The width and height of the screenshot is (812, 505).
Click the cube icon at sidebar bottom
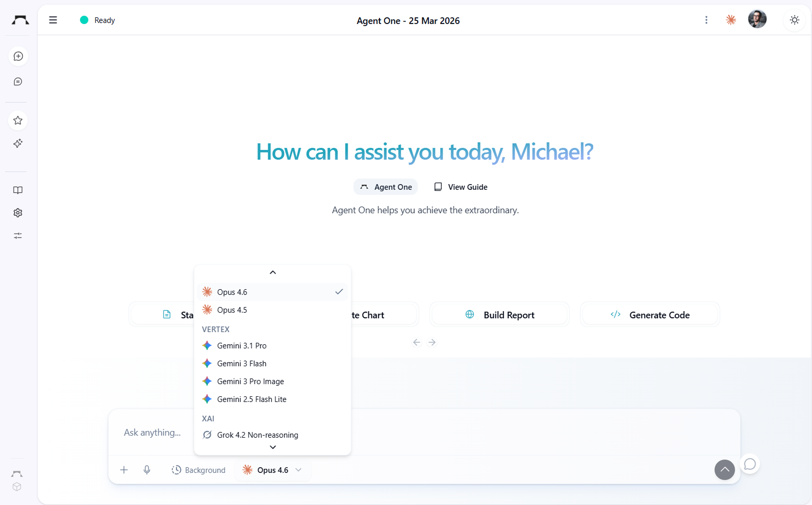17,487
